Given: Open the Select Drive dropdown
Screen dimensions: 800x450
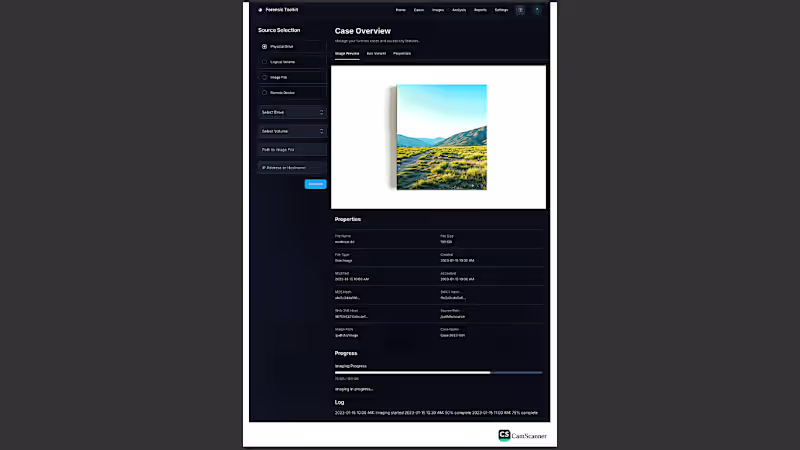Looking at the screenshot, I should [292, 112].
